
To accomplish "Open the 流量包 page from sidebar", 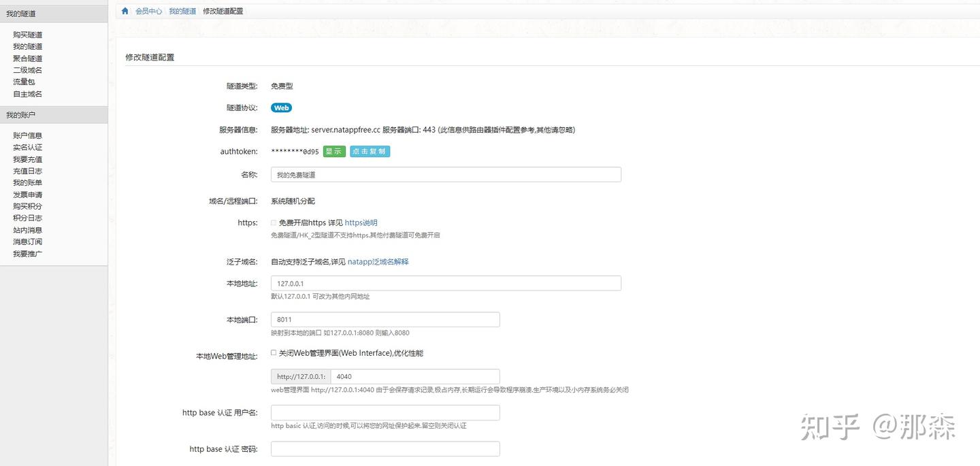I will click(24, 82).
